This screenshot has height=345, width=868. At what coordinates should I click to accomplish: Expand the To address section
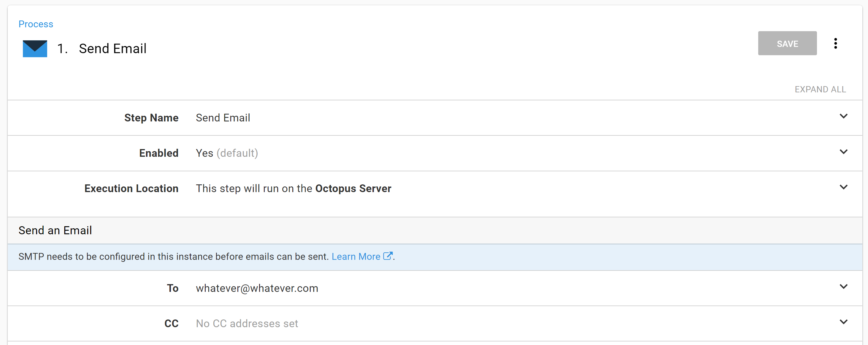tap(844, 286)
